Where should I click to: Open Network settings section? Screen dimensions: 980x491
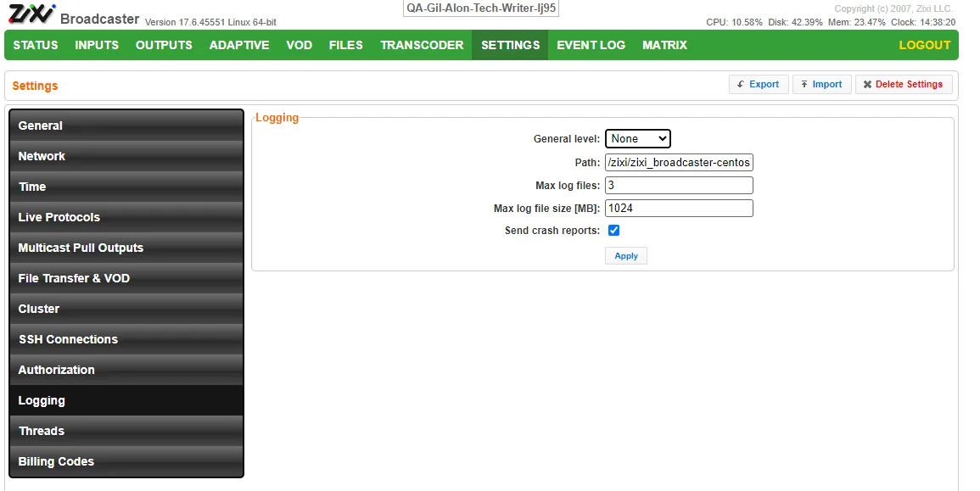[126, 156]
